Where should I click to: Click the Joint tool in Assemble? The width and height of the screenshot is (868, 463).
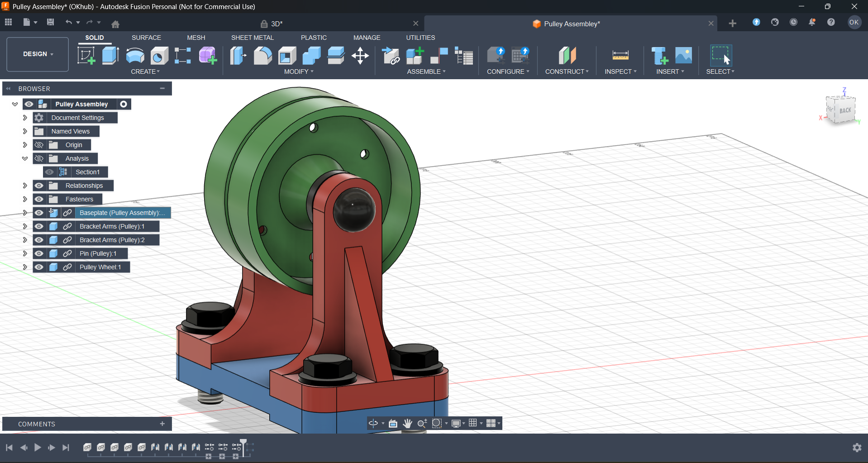pos(439,56)
